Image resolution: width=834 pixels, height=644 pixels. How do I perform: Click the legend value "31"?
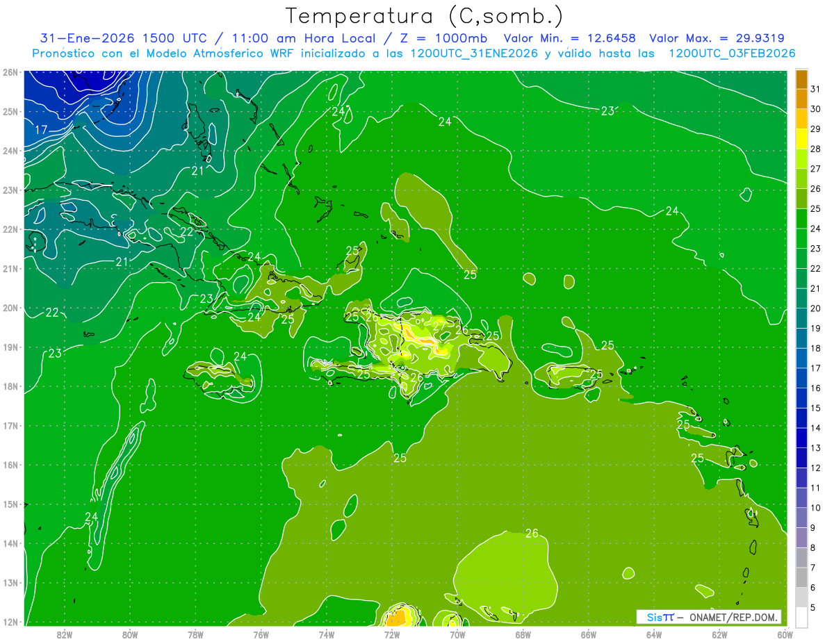click(x=816, y=89)
